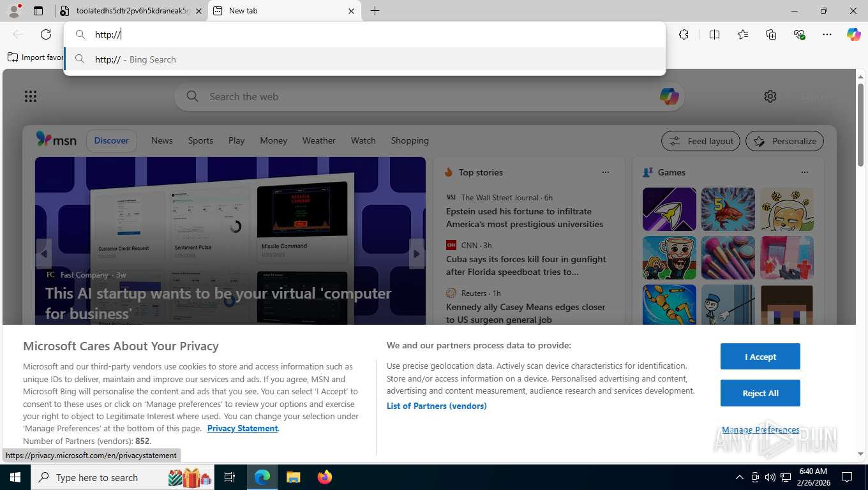This screenshot has height=490, width=868.
Task: Open the Casey Means surgeon general story
Action: (x=526, y=313)
